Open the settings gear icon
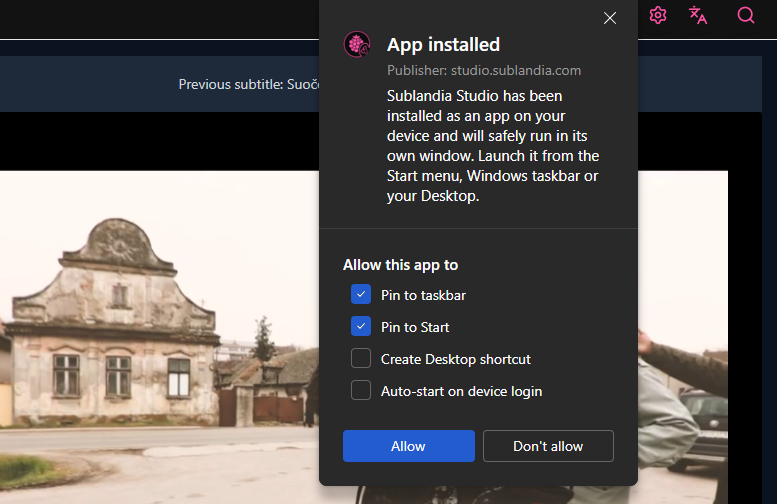This screenshot has height=504, width=777. pos(658,15)
